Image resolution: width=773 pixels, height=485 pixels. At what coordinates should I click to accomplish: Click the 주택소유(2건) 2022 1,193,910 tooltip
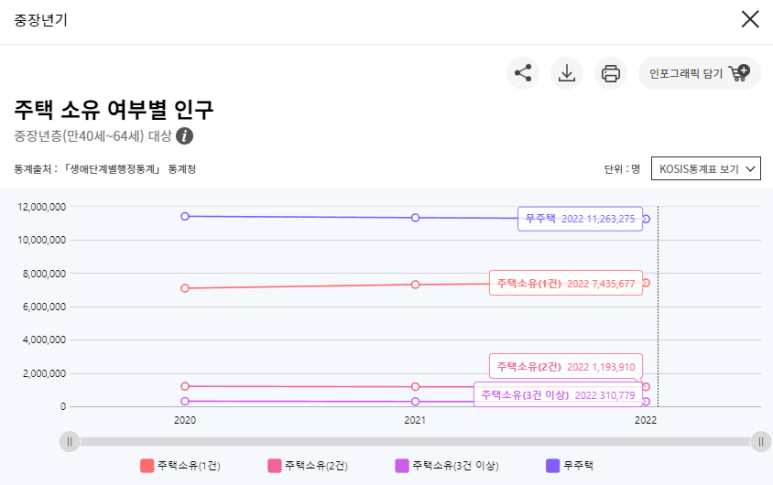pyautogui.click(x=566, y=366)
